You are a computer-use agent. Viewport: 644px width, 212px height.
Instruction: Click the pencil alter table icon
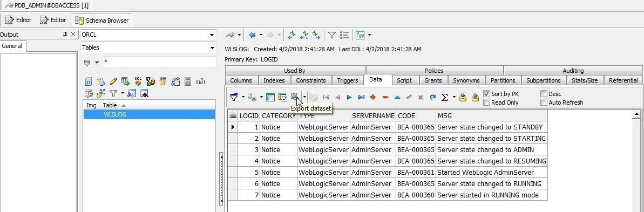[113, 81]
